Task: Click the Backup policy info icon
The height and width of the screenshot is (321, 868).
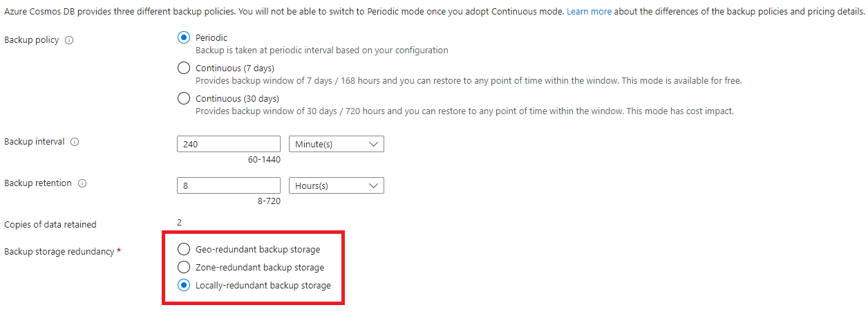Action: point(69,40)
